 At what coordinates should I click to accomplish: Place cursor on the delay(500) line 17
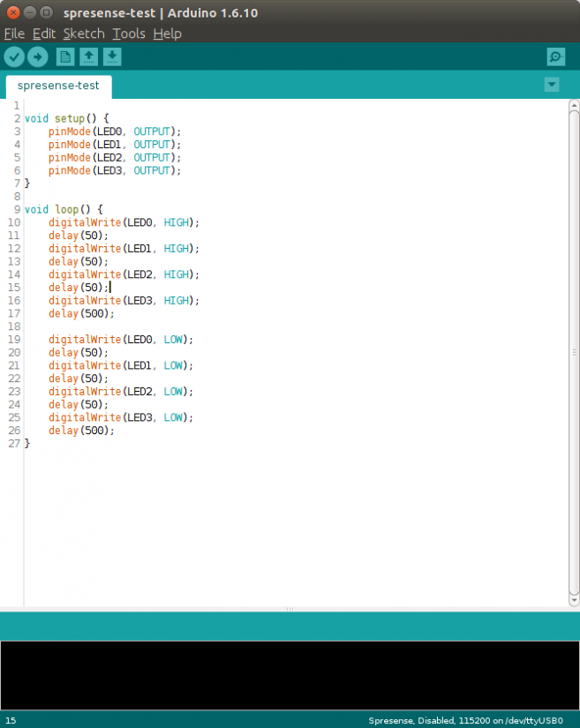[x=81, y=313]
